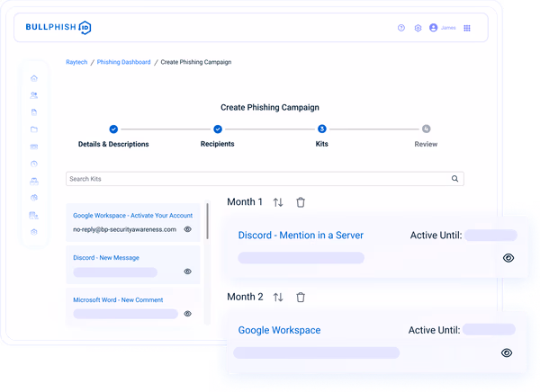
Task: Open the users sidebar icon
Action: tap(34, 95)
